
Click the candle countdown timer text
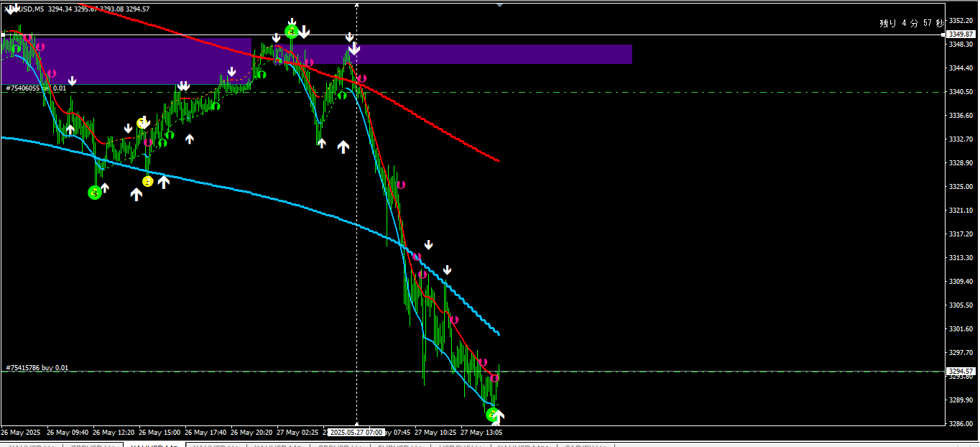911,23
